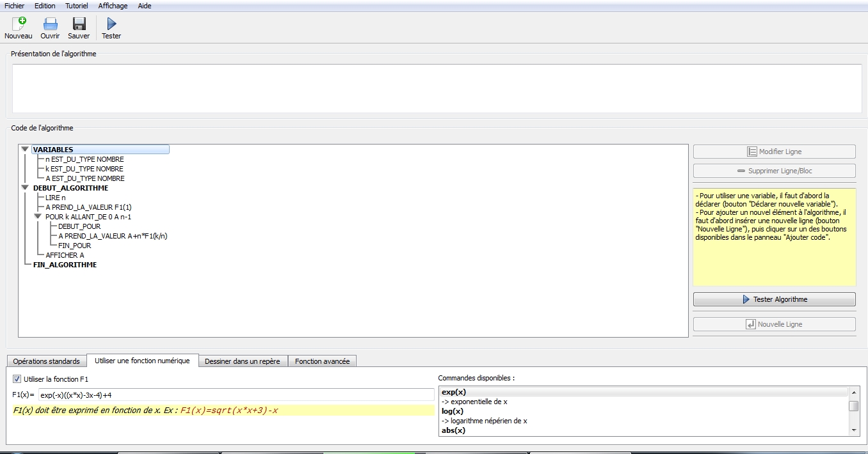Open the Fonction avancée tab
This screenshot has width=868, height=454.
pos(322,361)
